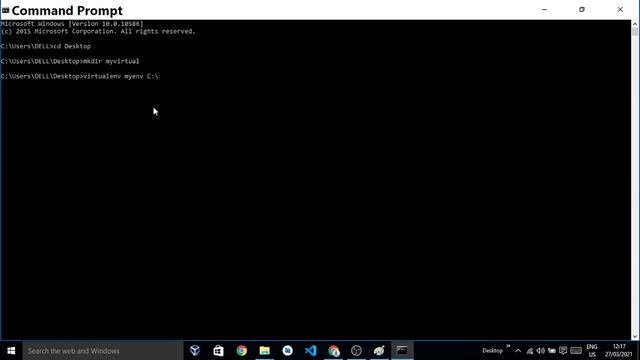
Task: Click the 'mkdir myvirtual' command line
Action: (x=70, y=61)
